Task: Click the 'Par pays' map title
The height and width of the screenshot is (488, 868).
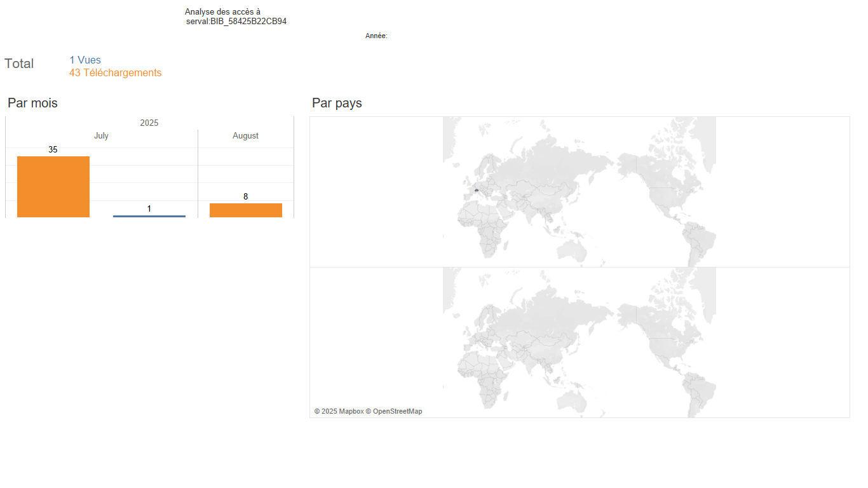Action: coord(337,103)
